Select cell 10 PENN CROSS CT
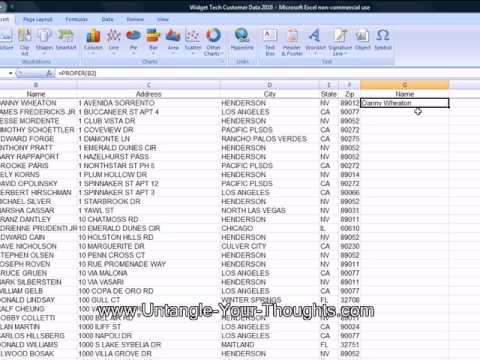The image size is (480, 360). coord(148,255)
